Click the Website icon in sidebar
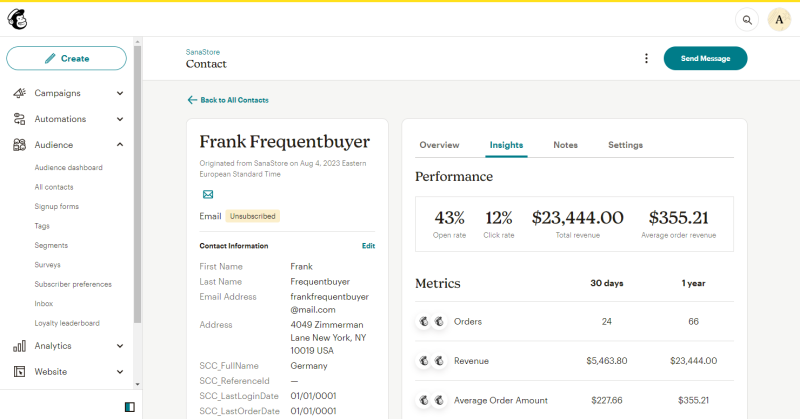The width and height of the screenshot is (800, 419). coord(19,372)
